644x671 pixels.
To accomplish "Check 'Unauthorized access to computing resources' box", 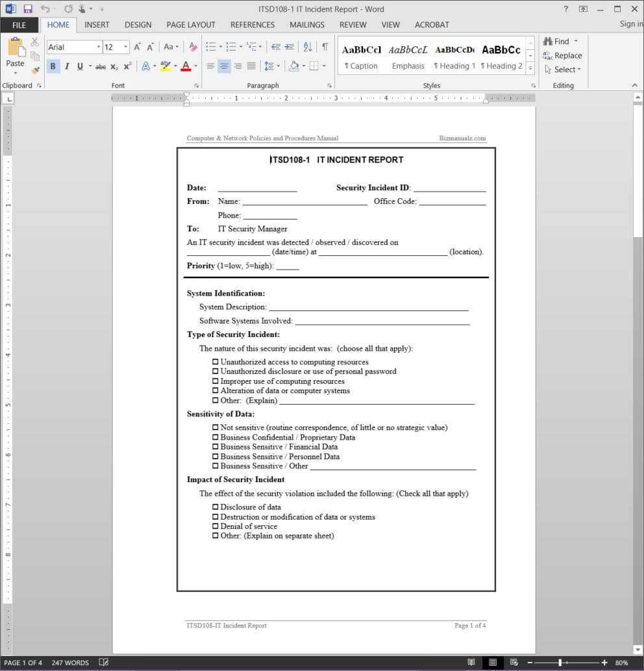I will tap(216, 362).
